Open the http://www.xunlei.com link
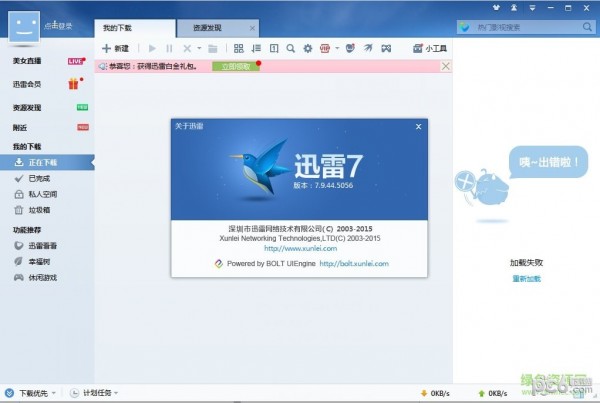This screenshot has width=600, height=403. (x=300, y=248)
